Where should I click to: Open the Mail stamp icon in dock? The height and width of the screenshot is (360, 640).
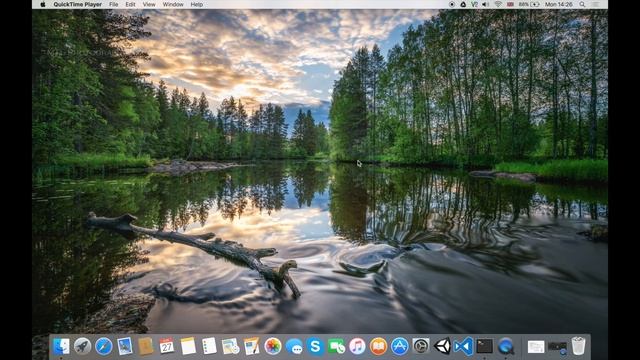point(124,347)
